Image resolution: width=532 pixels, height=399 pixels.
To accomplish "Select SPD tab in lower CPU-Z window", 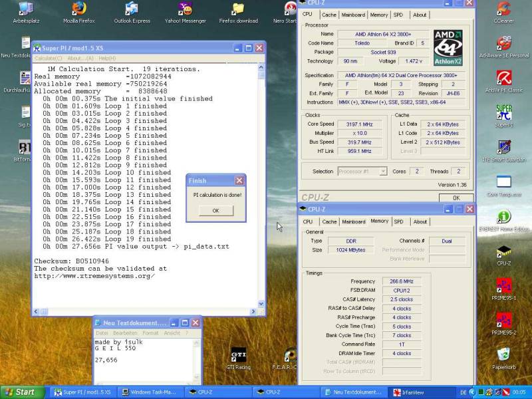I will [398, 221].
